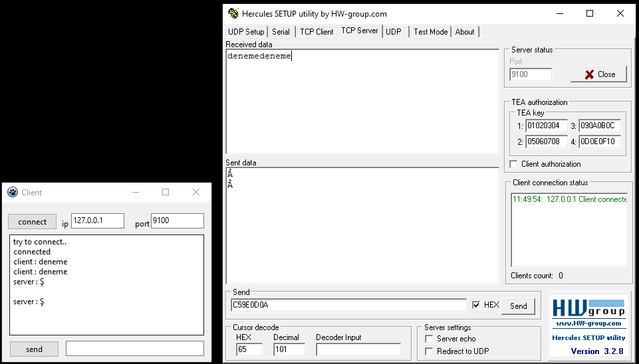The image size is (639, 364).
Task: Click the server Port field with 9100
Action: pyautogui.click(x=531, y=74)
